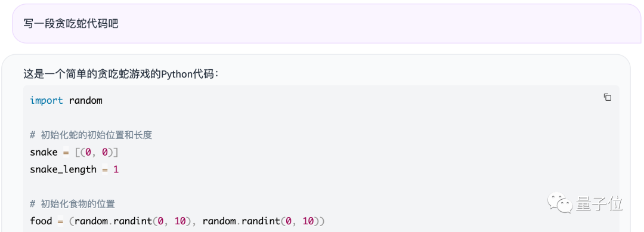Click the food variable name
Image resolution: width=644 pixels, height=232 pixels.
click(41, 221)
